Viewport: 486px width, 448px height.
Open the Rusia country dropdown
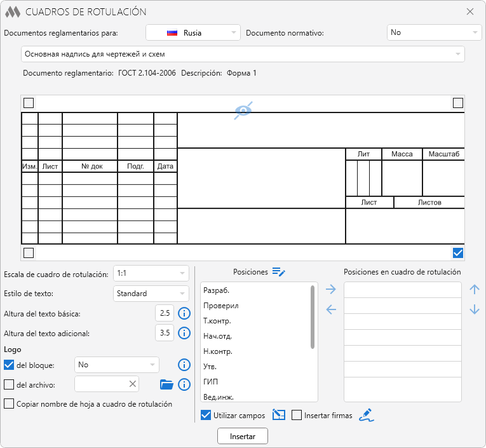coord(193,32)
